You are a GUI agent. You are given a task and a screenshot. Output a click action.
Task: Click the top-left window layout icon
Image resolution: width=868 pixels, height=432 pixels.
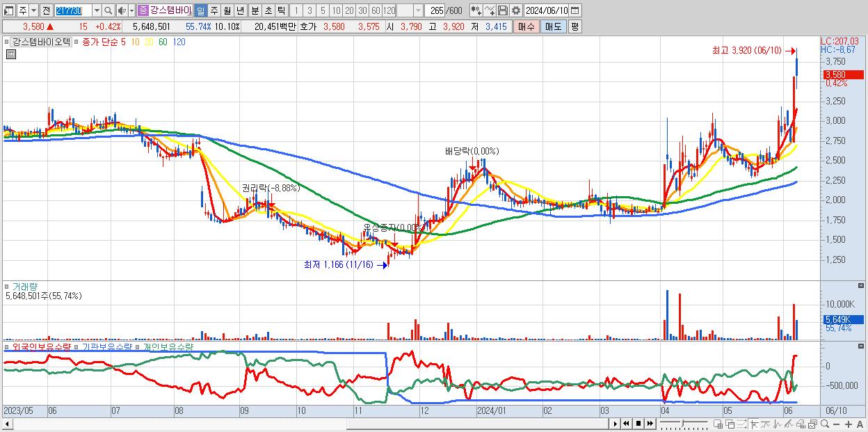point(8,11)
